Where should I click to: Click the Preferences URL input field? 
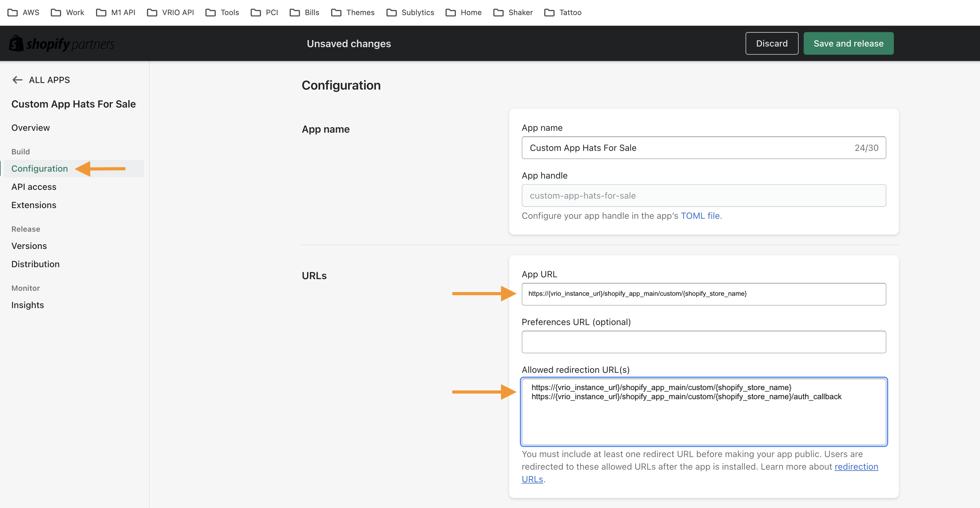704,342
